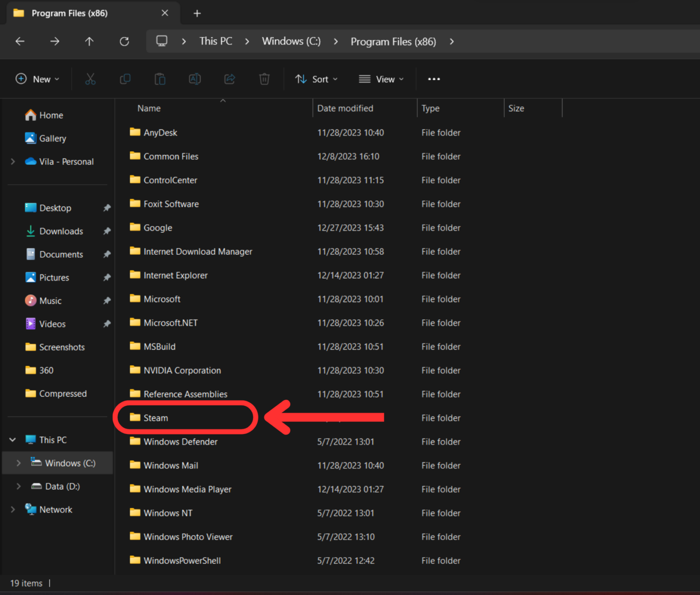Open a new tab with plus button
The height and width of the screenshot is (595, 700).
(197, 14)
